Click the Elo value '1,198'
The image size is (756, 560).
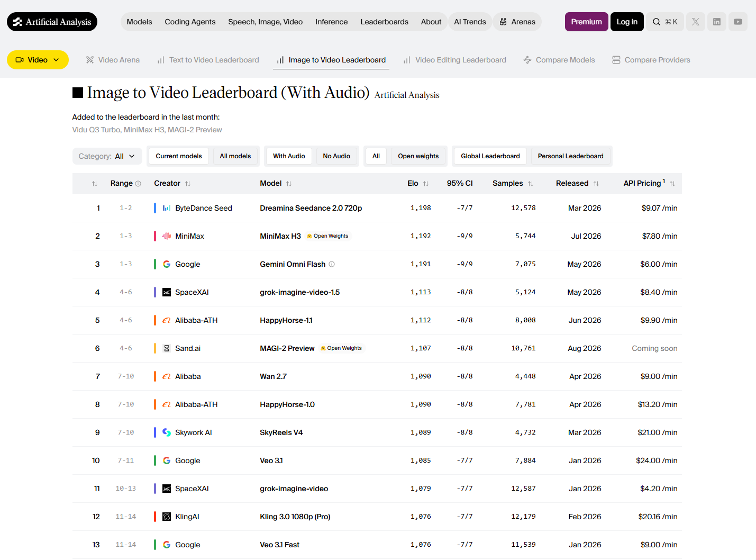click(x=421, y=208)
